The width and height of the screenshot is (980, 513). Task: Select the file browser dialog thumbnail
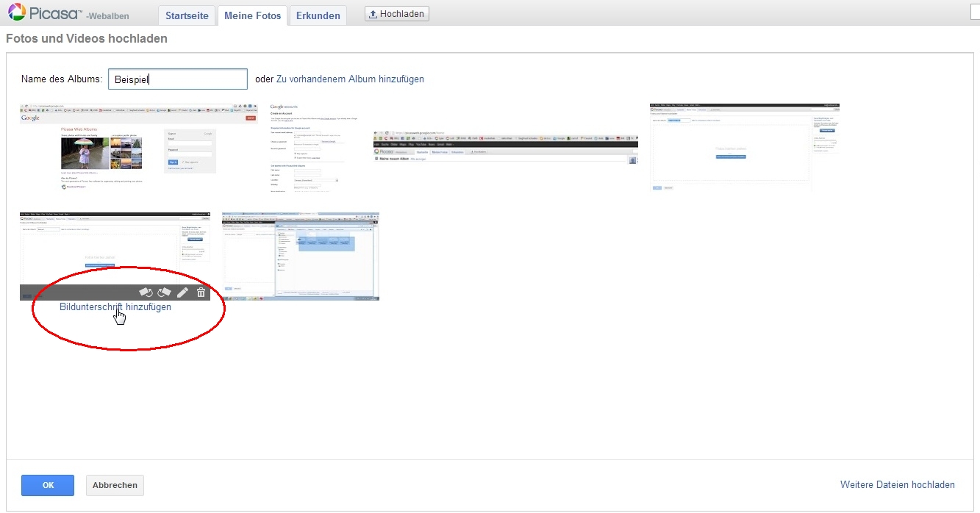tap(301, 256)
